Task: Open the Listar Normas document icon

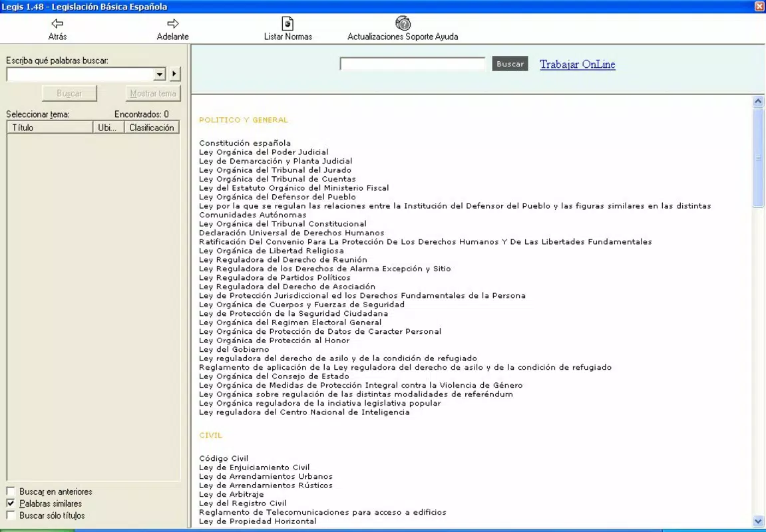Action: click(287, 23)
